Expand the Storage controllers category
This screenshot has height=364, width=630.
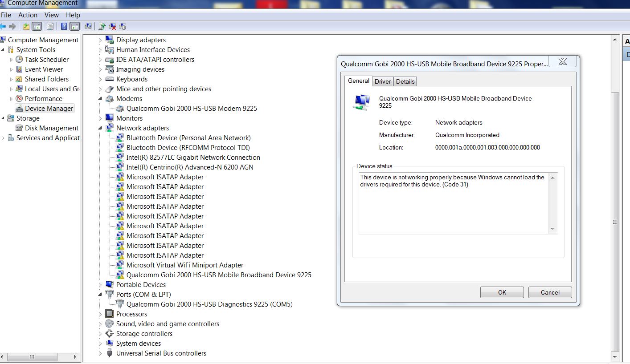(100, 333)
